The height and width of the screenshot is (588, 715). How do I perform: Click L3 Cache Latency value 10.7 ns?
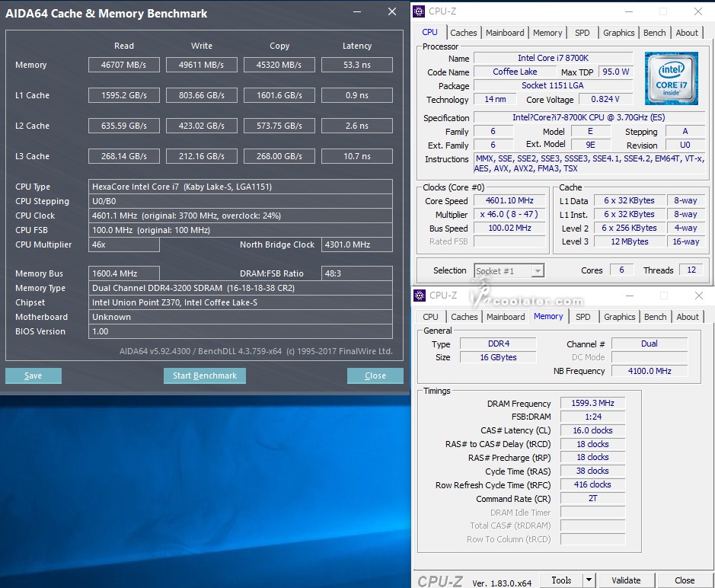point(357,156)
